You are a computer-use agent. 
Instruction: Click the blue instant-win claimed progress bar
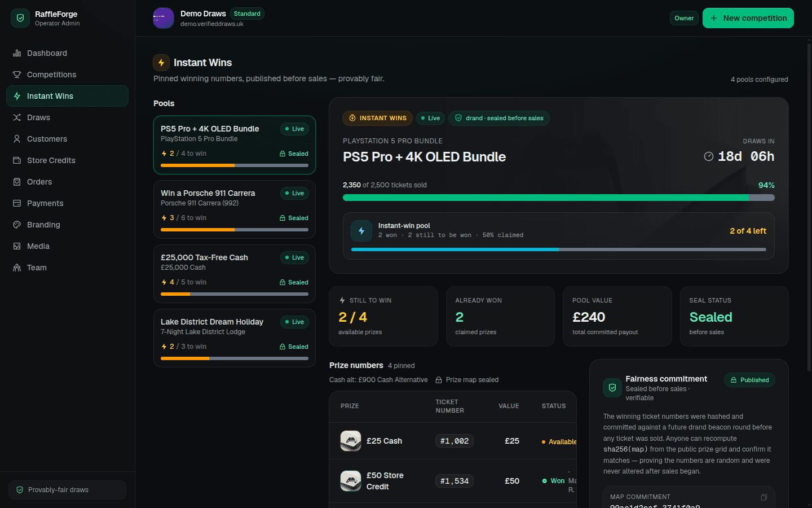pos(558,249)
